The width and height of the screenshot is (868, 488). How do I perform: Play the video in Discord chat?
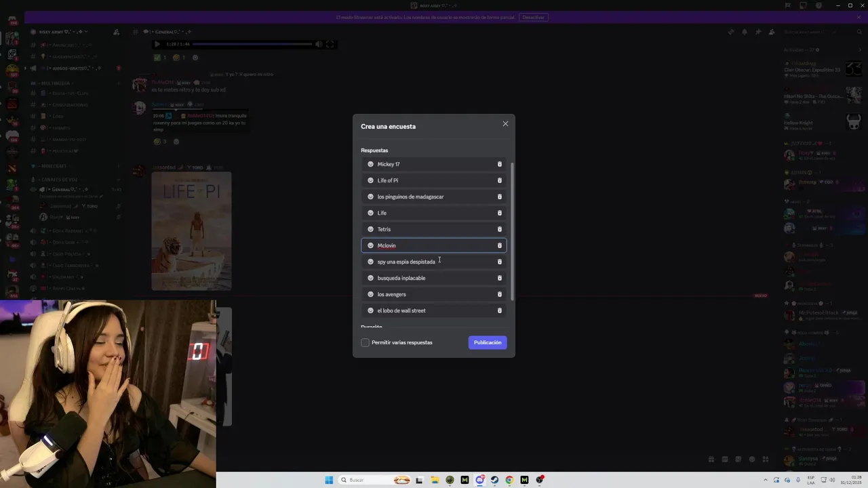(157, 44)
